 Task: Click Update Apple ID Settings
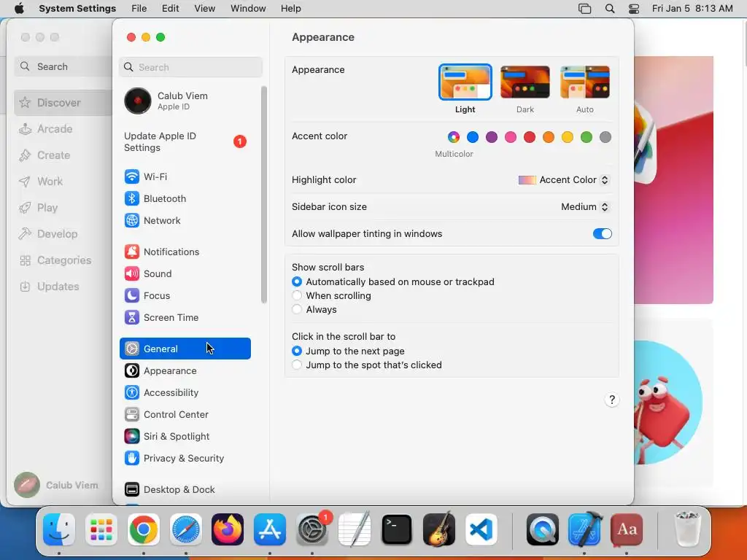click(x=185, y=142)
